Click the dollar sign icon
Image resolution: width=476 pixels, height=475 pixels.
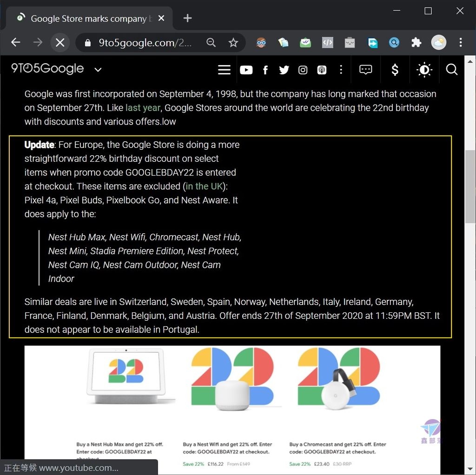tap(395, 70)
